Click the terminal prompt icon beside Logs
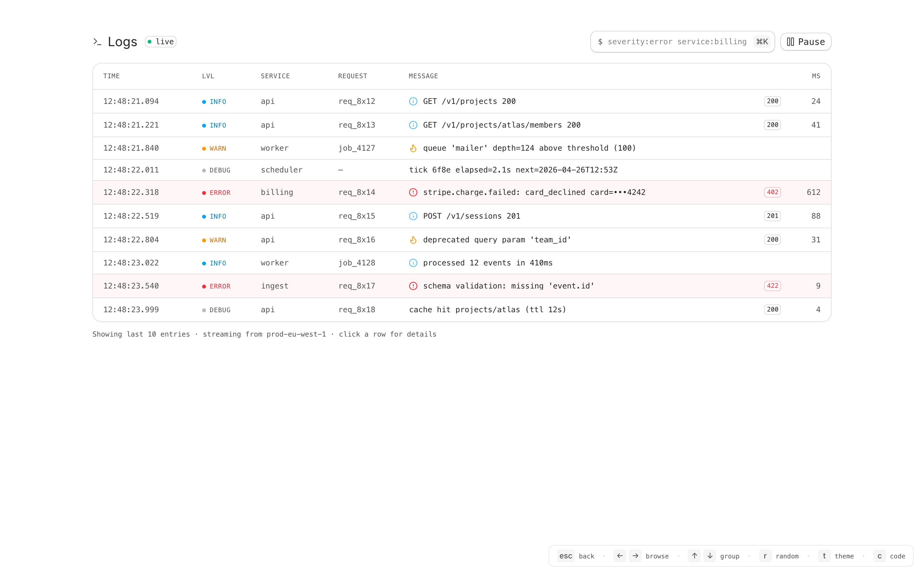Screen dimensions: 924x577 [97, 42]
